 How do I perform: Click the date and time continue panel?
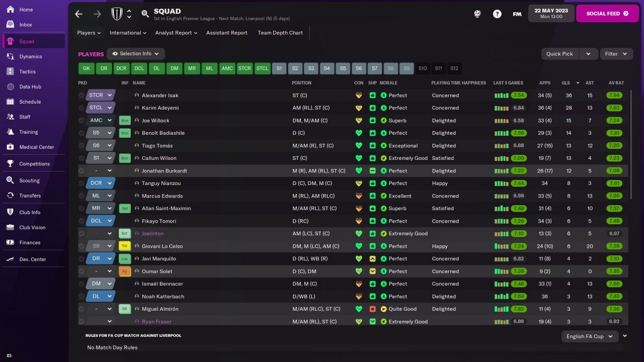tap(551, 14)
